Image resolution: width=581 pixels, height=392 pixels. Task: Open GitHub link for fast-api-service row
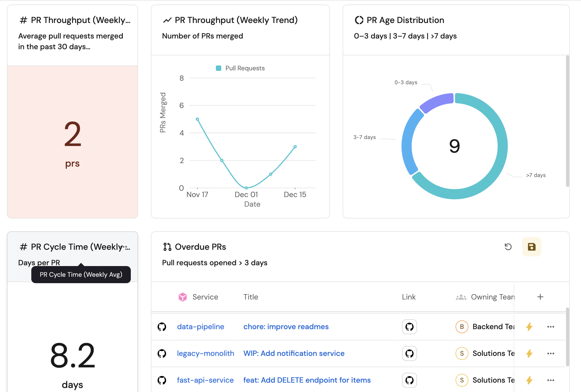point(409,380)
